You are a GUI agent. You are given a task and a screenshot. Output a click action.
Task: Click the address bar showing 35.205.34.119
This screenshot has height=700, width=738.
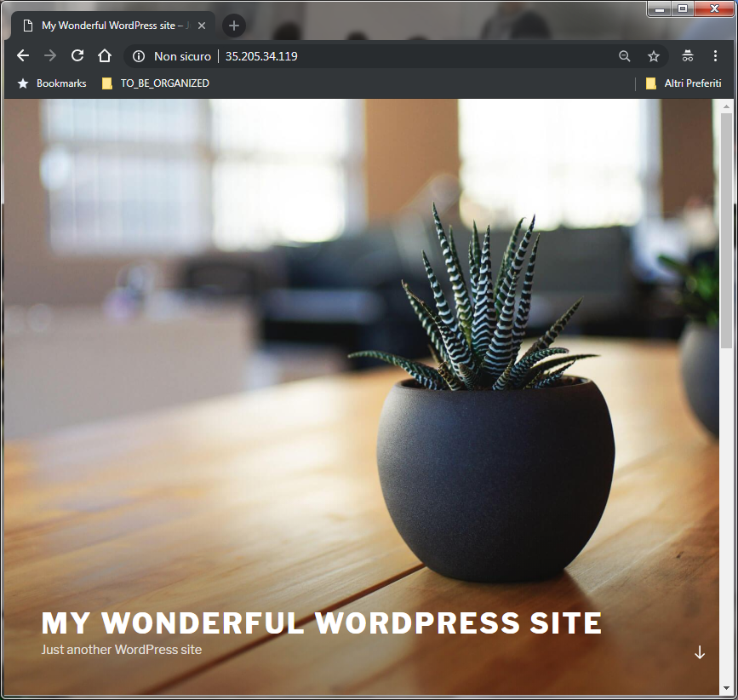coord(395,56)
